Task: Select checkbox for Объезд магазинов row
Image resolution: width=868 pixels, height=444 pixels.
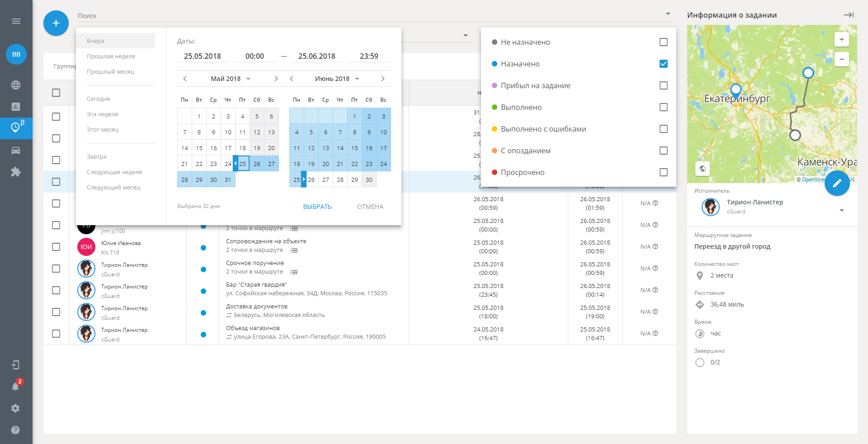Action: pos(56,334)
